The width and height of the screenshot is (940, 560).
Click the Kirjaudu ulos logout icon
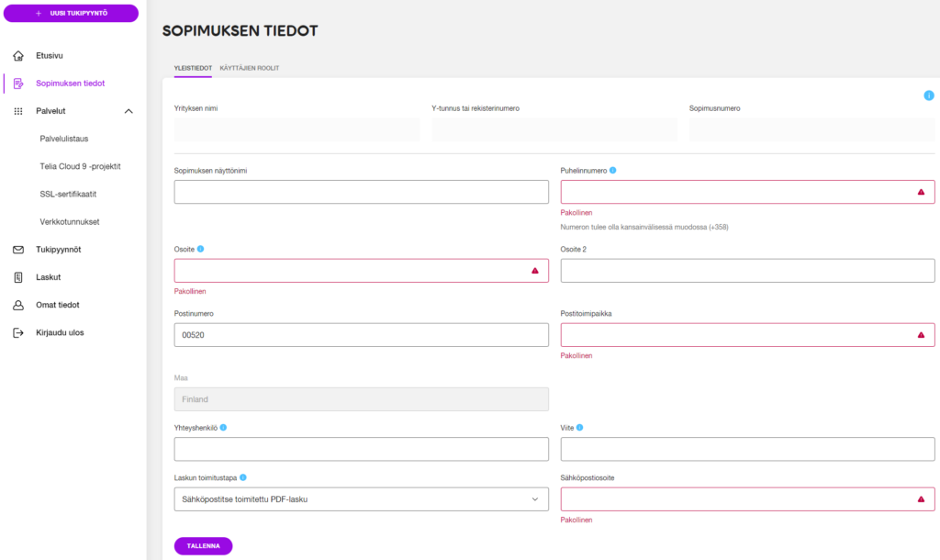point(18,332)
